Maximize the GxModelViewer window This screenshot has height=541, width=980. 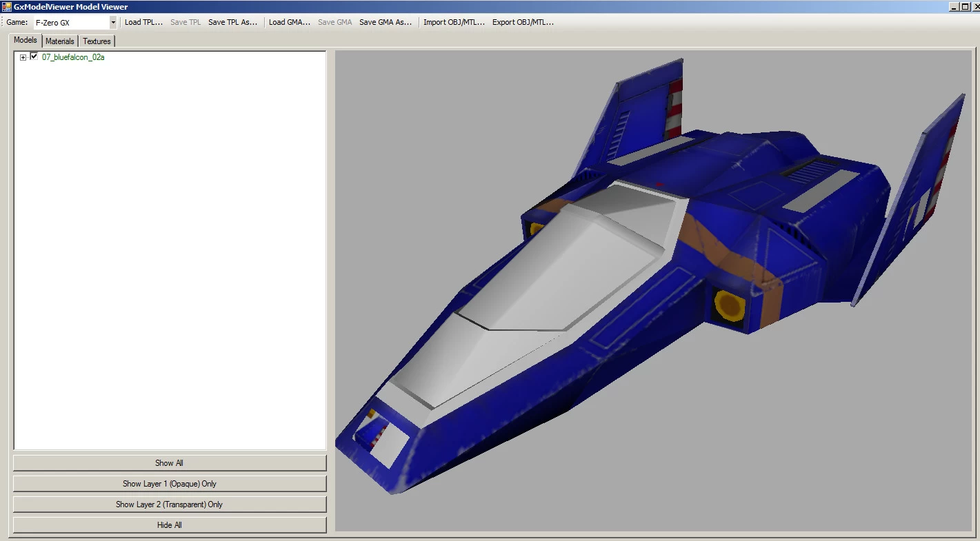pyautogui.click(x=964, y=6)
